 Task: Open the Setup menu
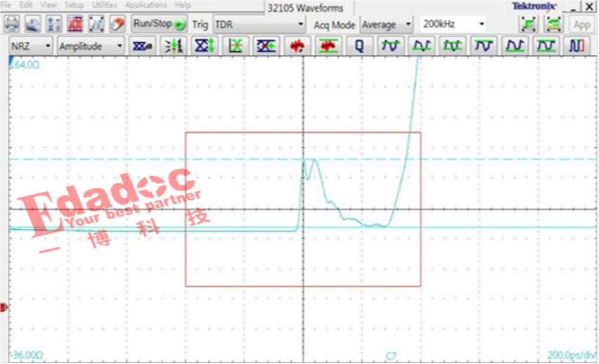(x=74, y=5)
